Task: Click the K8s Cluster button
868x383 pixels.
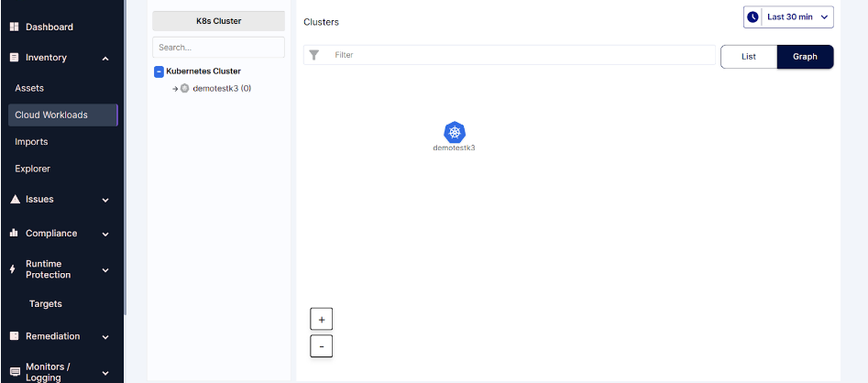Action: (x=219, y=21)
